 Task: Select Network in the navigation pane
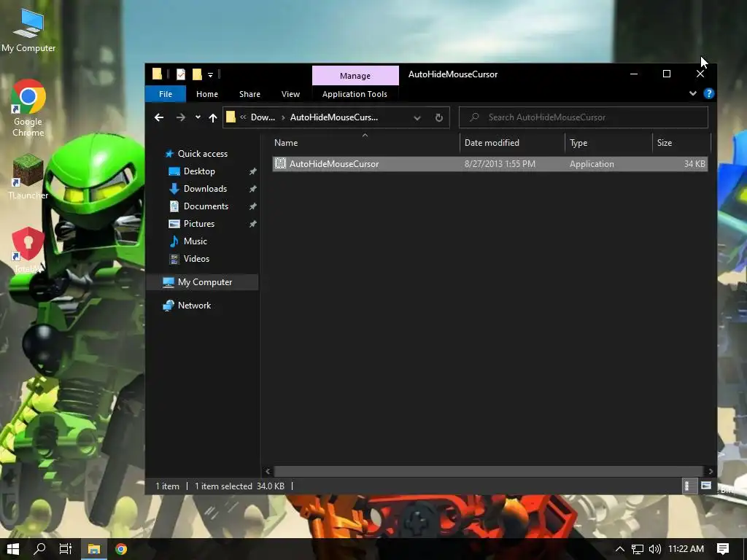pos(194,306)
